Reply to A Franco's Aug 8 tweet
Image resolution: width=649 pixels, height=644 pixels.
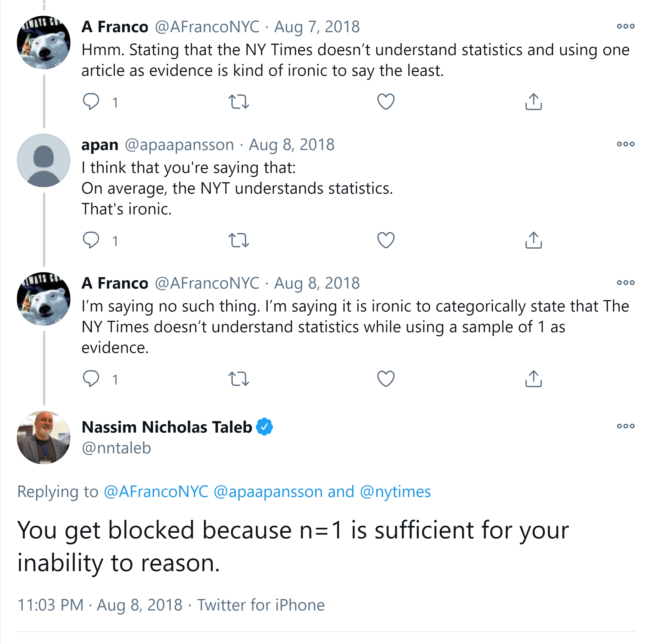(91, 379)
